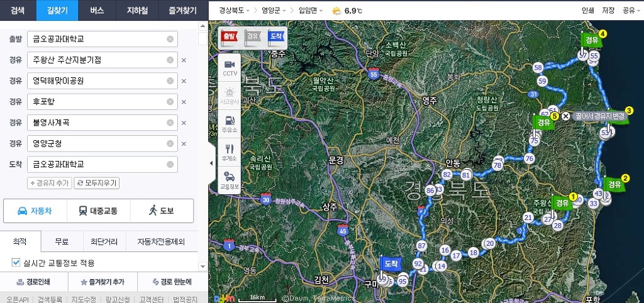
Task: Toggle 실시간 교통정보 적용 checkbox
Action: click(x=16, y=262)
